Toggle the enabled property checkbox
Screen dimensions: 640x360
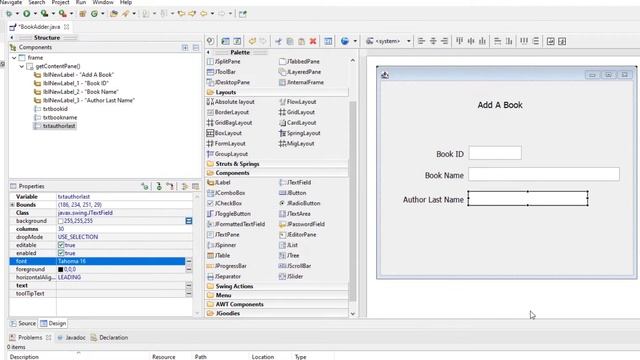(61, 253)
